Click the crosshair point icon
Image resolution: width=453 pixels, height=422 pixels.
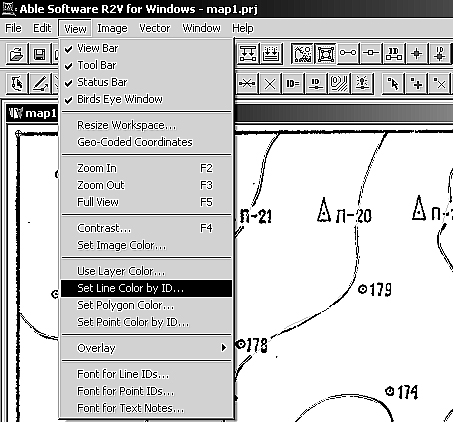(x=417, y=53)
